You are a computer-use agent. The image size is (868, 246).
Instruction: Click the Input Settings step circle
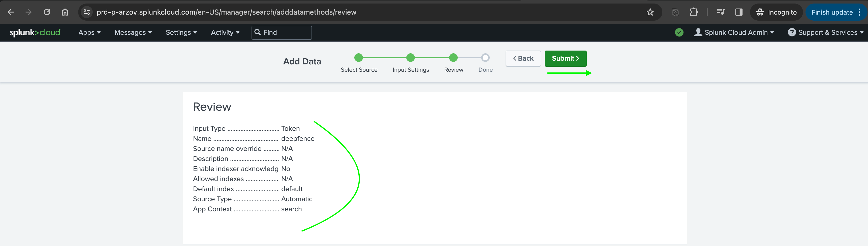[x=410, y=58]
